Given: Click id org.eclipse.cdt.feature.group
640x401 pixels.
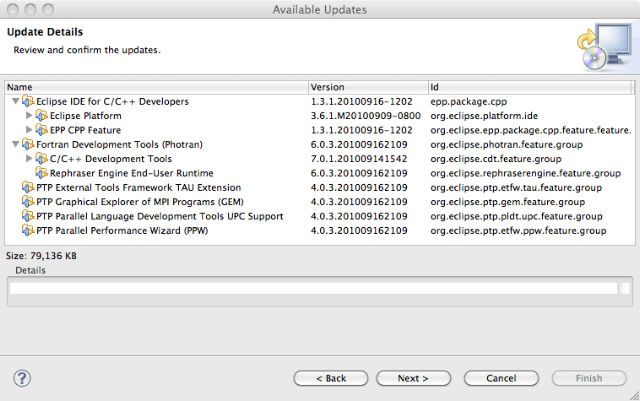Looking at the screenshot, I should 496,159.
